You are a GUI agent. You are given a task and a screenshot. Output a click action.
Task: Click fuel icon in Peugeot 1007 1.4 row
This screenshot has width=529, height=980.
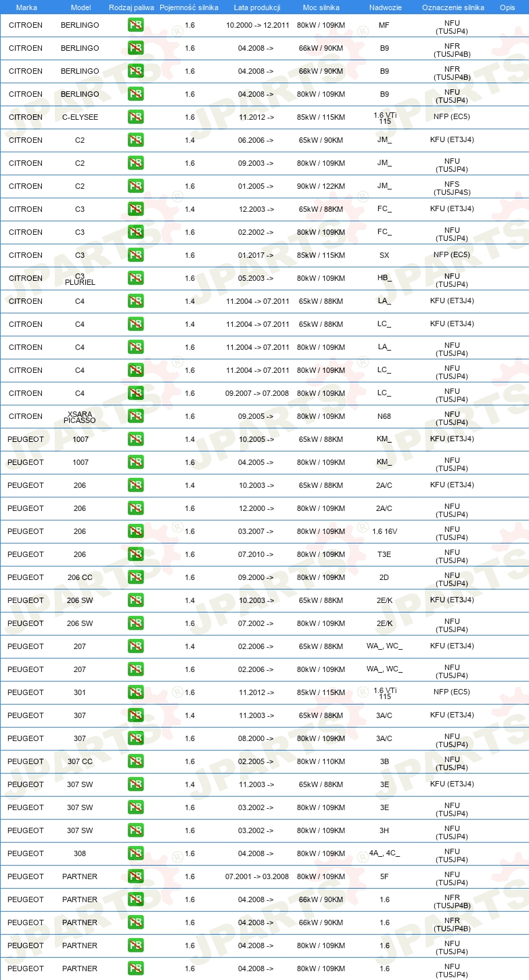point(135,439)
